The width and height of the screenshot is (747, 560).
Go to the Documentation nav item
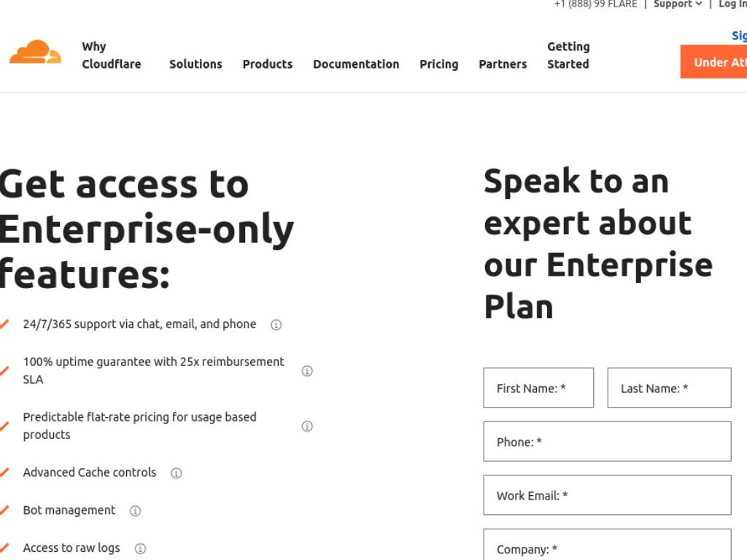356,64
